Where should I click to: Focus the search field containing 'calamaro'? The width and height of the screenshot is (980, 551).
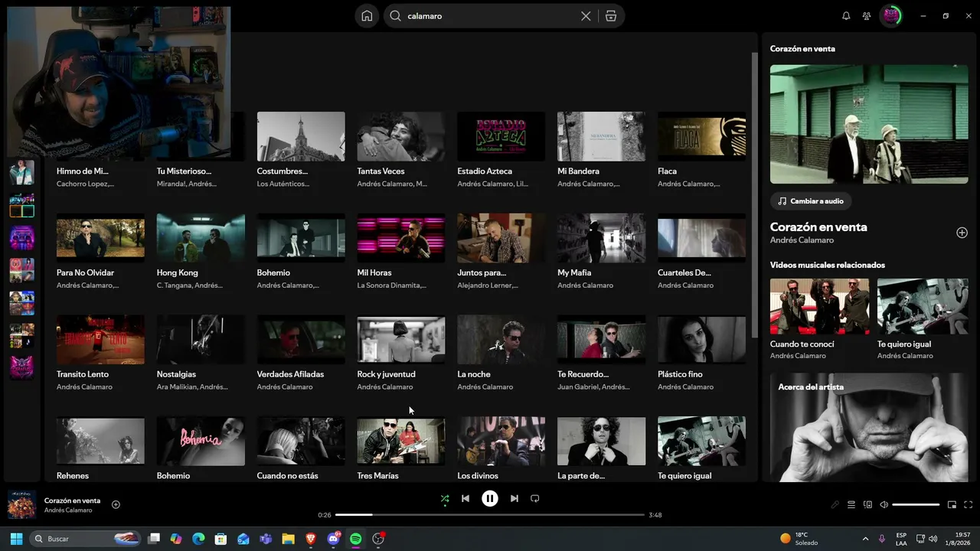click(x=504, y=16)
